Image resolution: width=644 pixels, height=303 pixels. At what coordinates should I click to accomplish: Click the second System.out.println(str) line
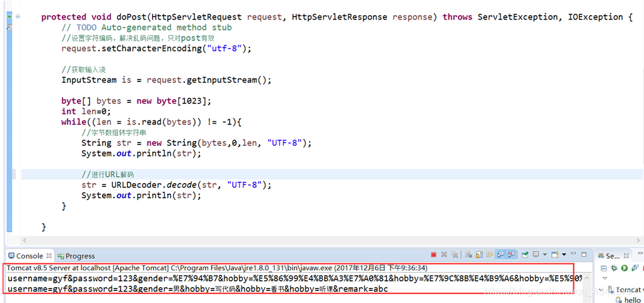point(141,195)
